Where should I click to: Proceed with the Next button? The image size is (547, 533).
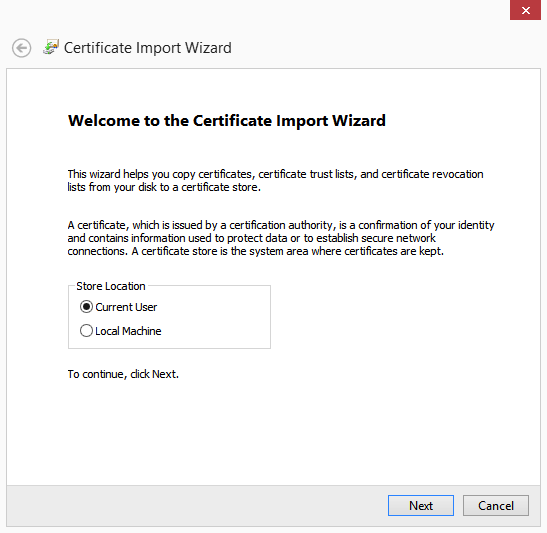(421, 505)
